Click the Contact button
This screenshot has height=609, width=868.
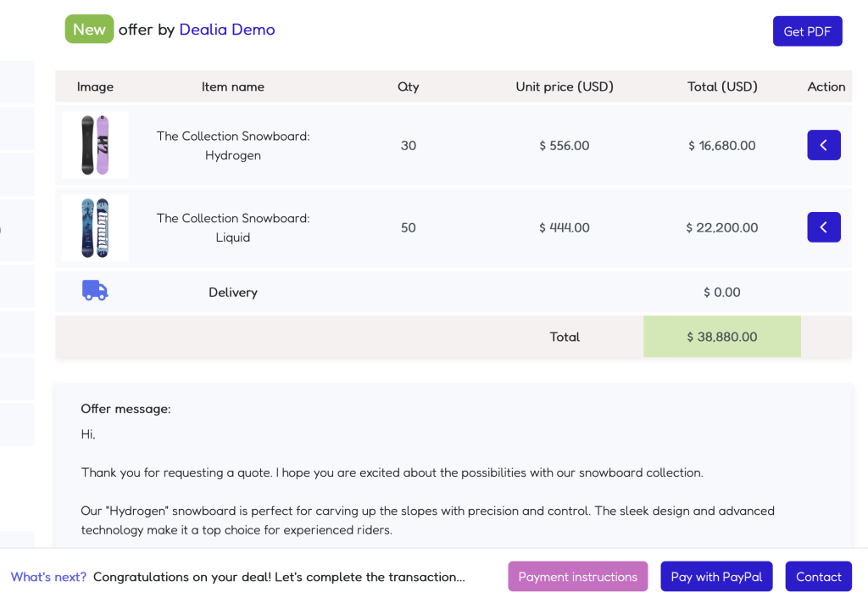tap(818, 576)
